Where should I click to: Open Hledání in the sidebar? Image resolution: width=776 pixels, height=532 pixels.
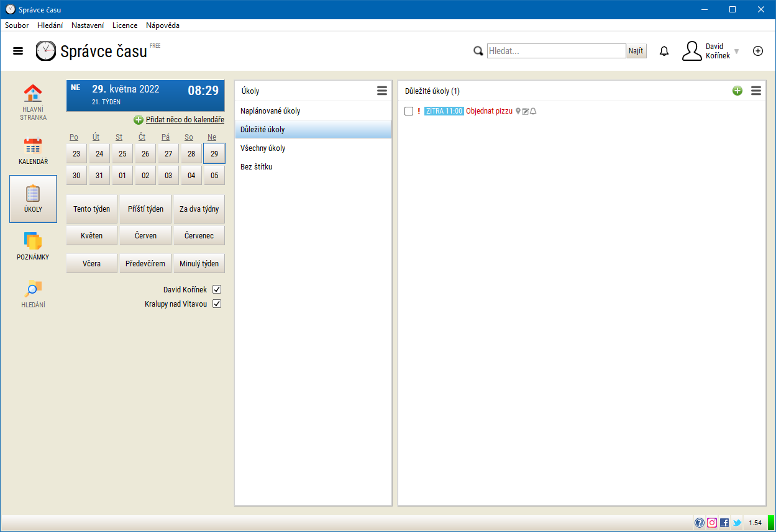(33, 294)
